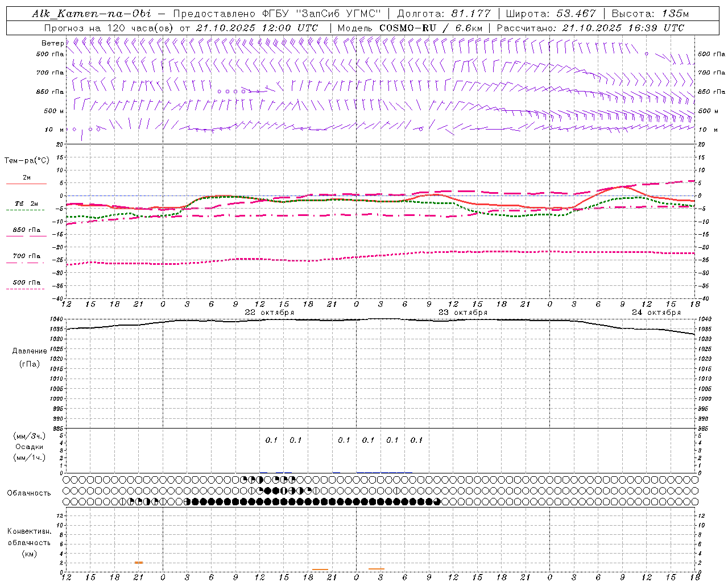Click the solid red 2м legend line
Screen dimensions: 728x582
click(x=26, y=184)
